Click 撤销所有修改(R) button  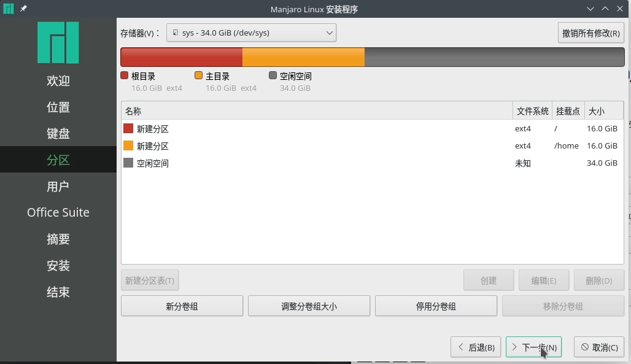590,33
